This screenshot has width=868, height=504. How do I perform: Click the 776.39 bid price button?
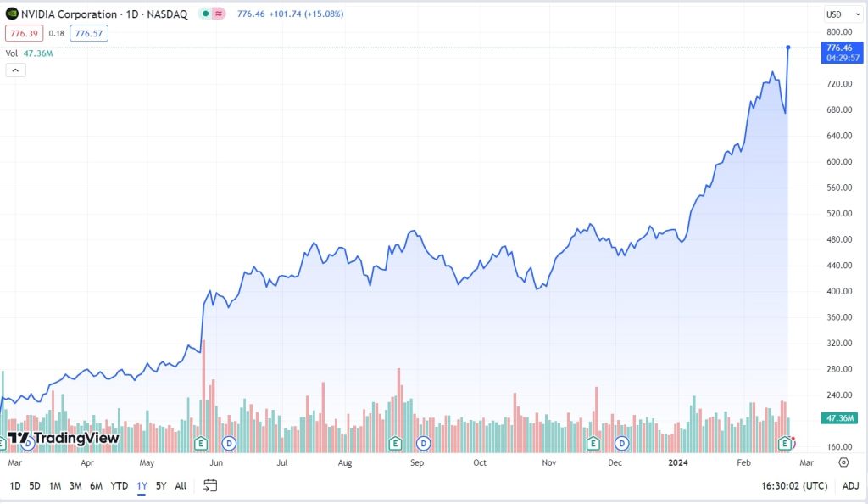(x=23, y=33)
